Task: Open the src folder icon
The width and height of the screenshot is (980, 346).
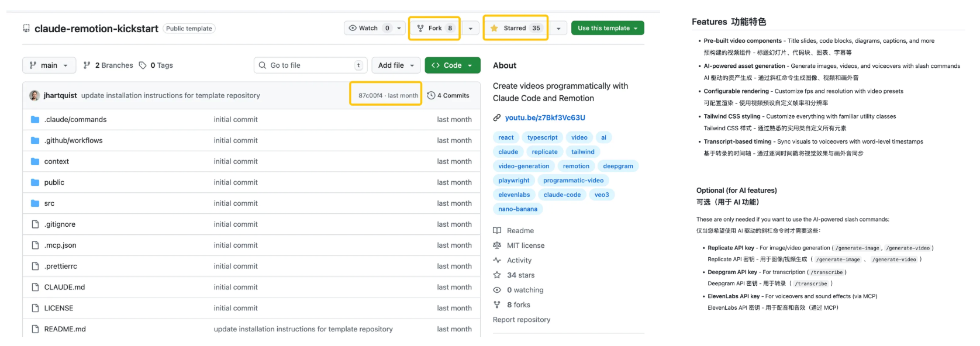Action: 35,203
